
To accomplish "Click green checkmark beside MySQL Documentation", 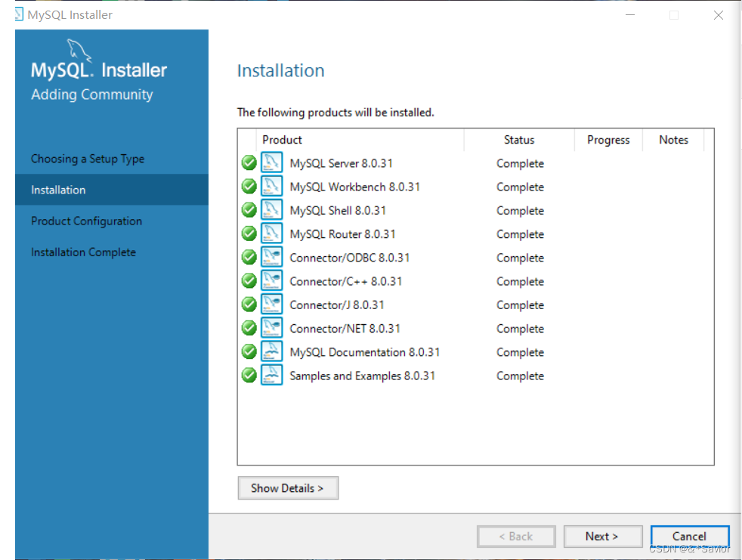I will click(249, 351).
